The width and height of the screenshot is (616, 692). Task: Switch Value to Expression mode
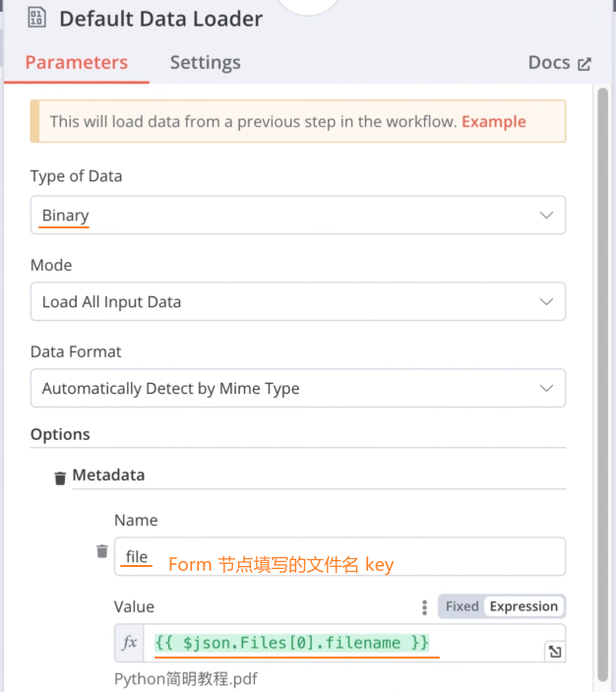tap(524, 606)
